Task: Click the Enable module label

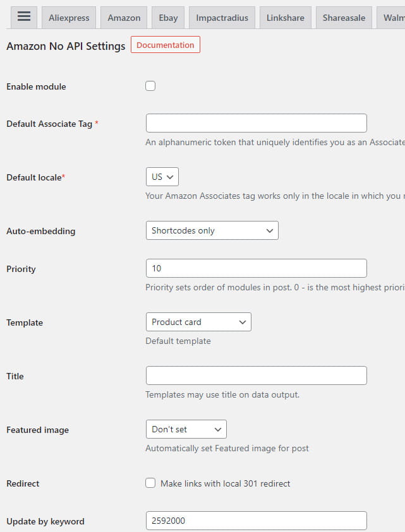Action: (x=36, y=86)
